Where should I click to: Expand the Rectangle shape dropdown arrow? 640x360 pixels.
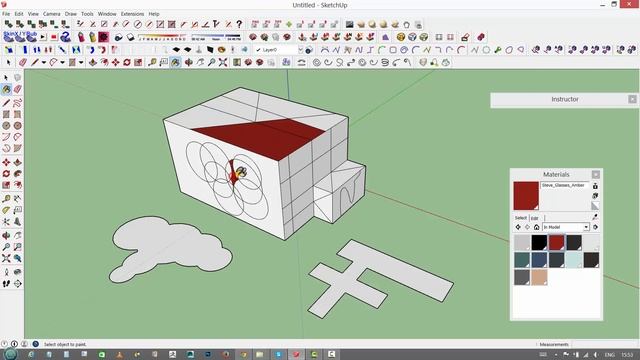81,62
